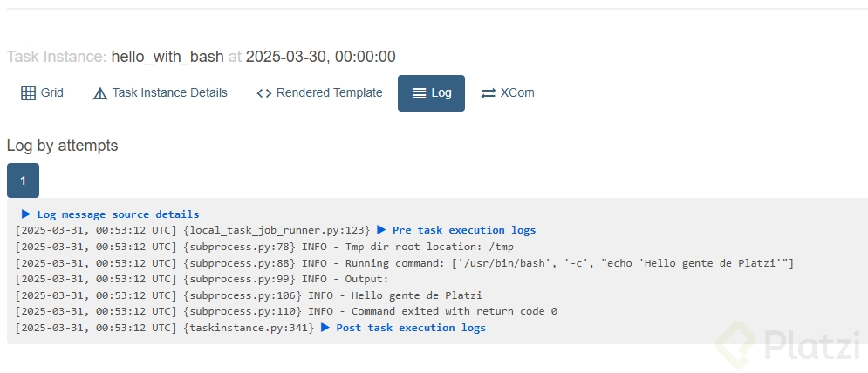Click the warning triangle icon for Task Instance Details
The image size is (868, 373).
pos(100,93)
